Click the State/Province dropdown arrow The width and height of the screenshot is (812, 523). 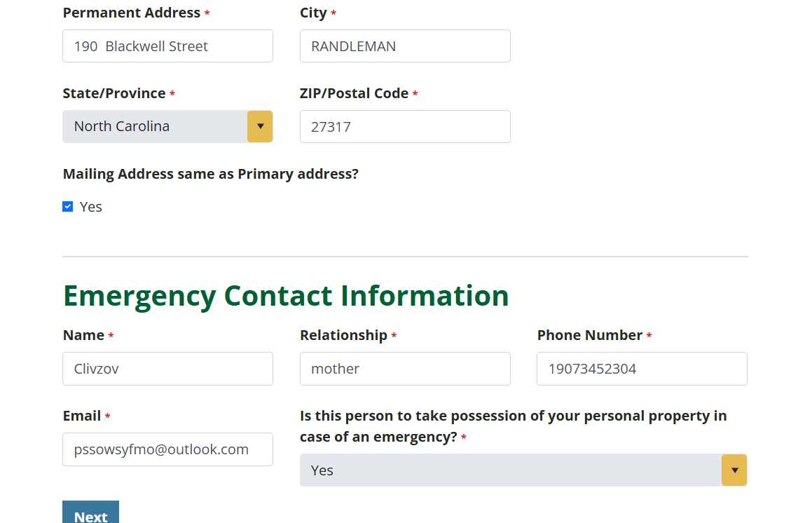point(260,126)
